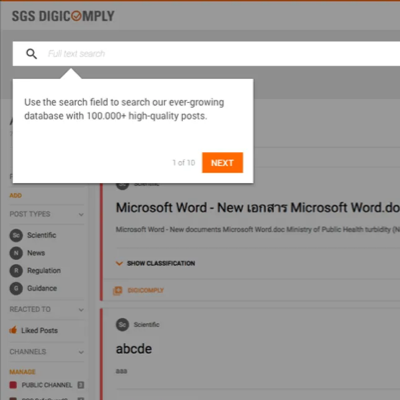Screen dimensions: 400x400
Task: Filter by Regulation label
Action: click(44, 271)
